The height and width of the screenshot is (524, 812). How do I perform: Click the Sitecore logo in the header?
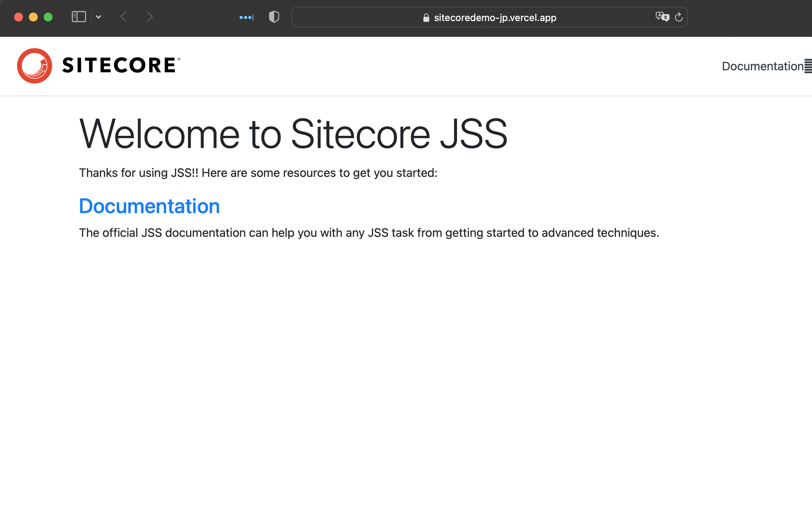(x=99, y=65)
